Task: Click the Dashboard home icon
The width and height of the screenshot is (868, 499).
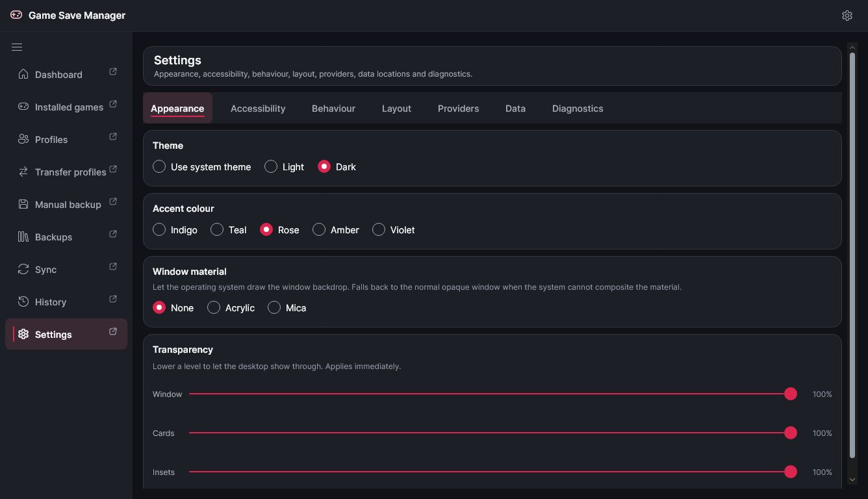Action: tap(23, 74)
